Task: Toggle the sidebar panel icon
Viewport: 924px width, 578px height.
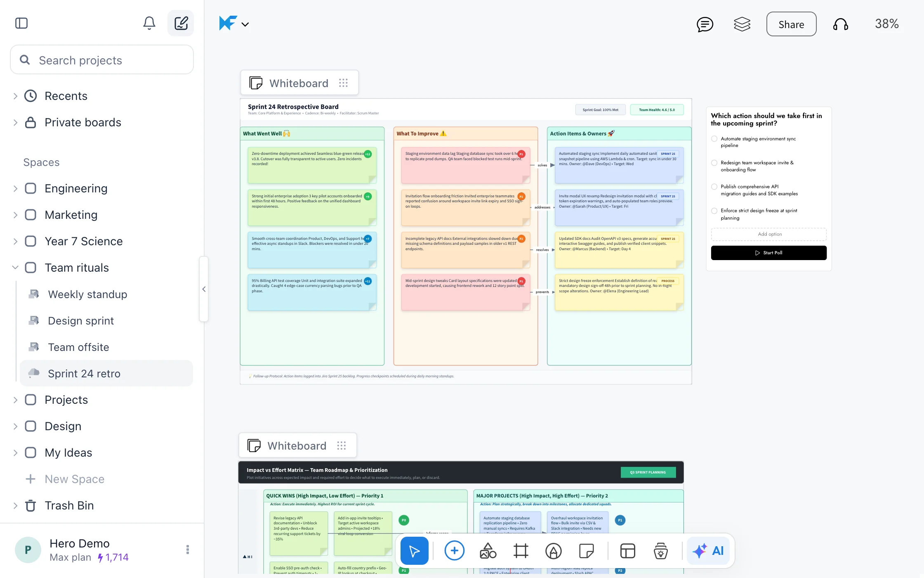Action: (x=21, y=23)
